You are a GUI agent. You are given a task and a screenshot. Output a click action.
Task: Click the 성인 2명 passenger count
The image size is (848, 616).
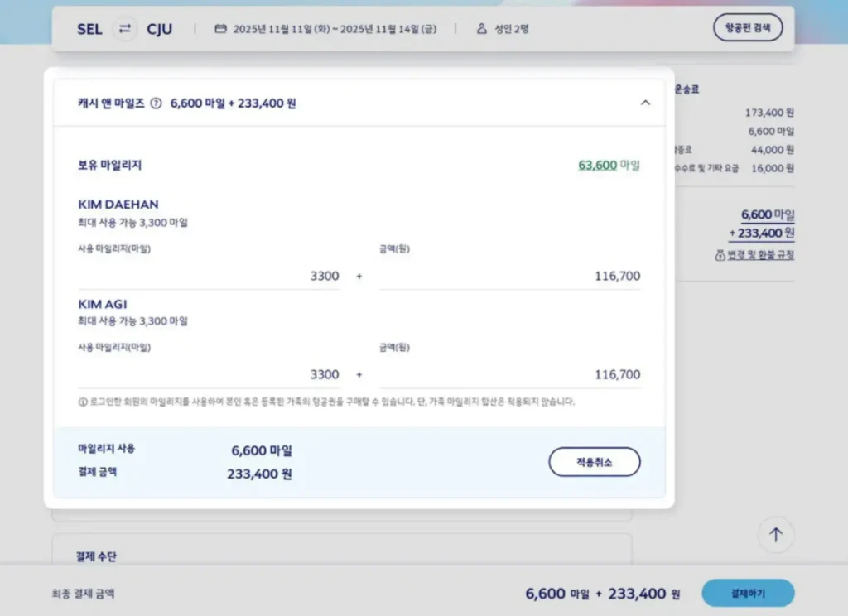512,29
